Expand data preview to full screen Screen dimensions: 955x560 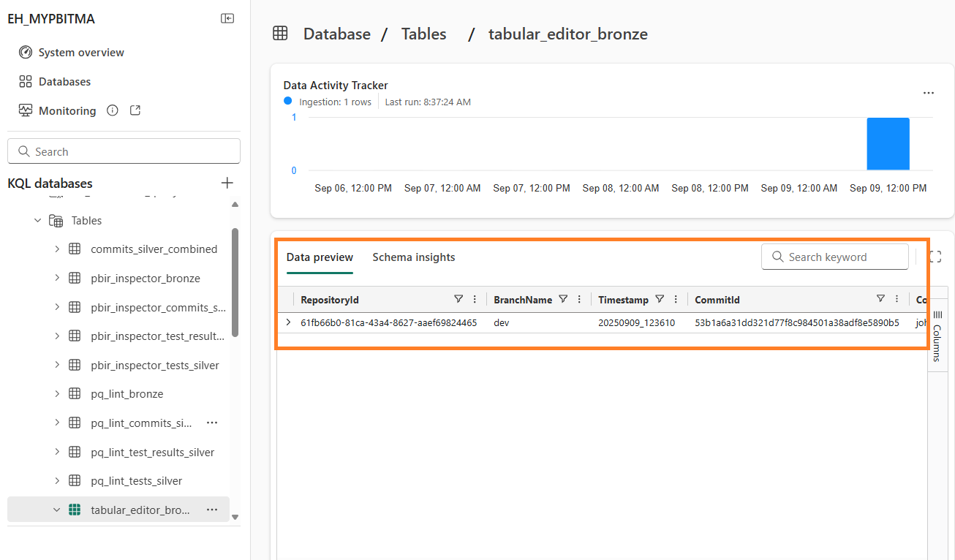[x=935, y=257]
